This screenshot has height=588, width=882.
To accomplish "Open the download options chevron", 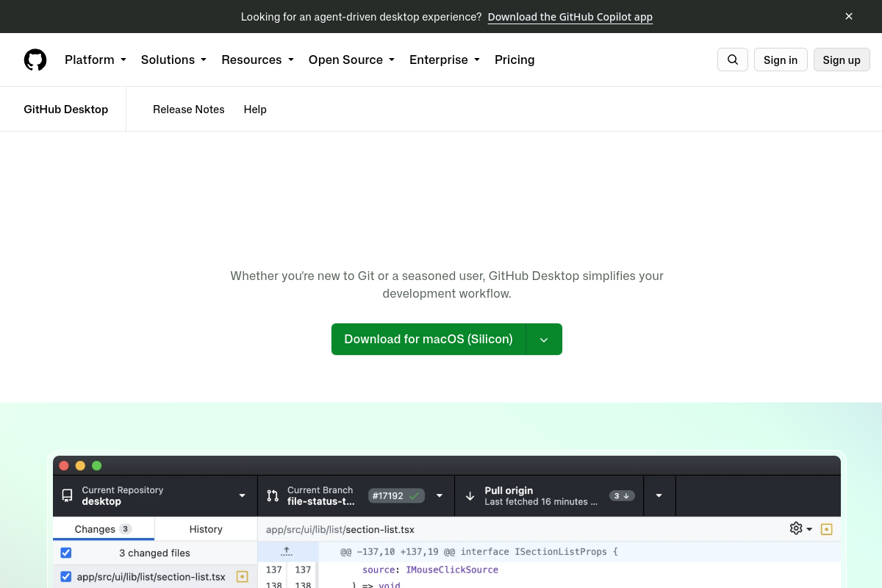I will 544,340.
